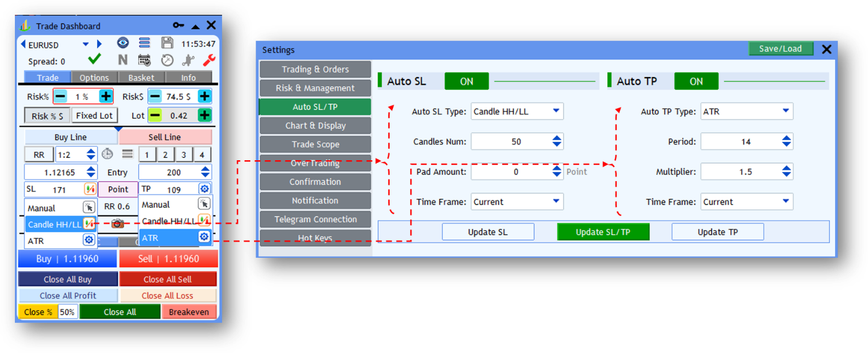Expand the Auto TP Time Frame dropdown

tap(786, 202)
